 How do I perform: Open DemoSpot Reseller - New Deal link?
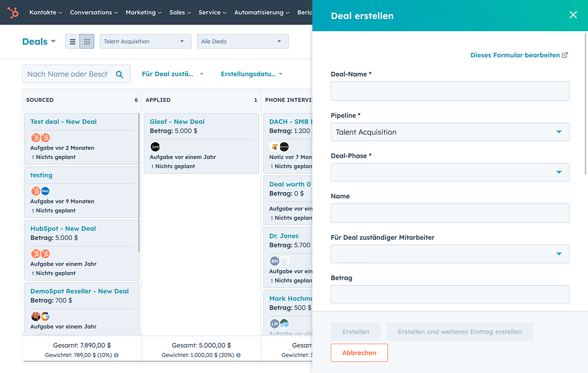[79, 291]
